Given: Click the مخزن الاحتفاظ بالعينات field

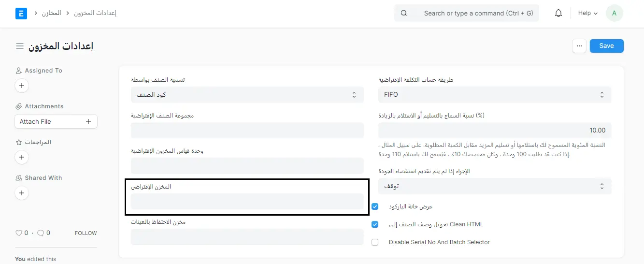Looking at the screenshot, I should (247, 237).
